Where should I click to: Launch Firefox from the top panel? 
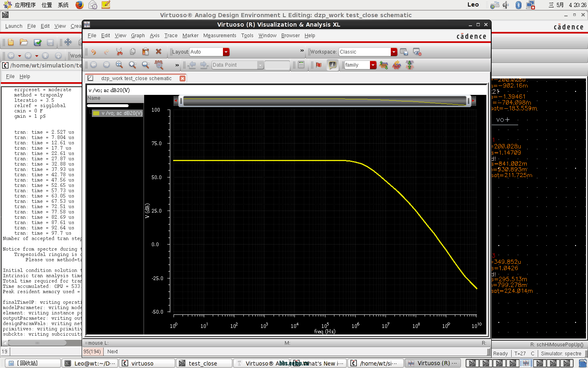pyautogui.click(x=80, y=5)
